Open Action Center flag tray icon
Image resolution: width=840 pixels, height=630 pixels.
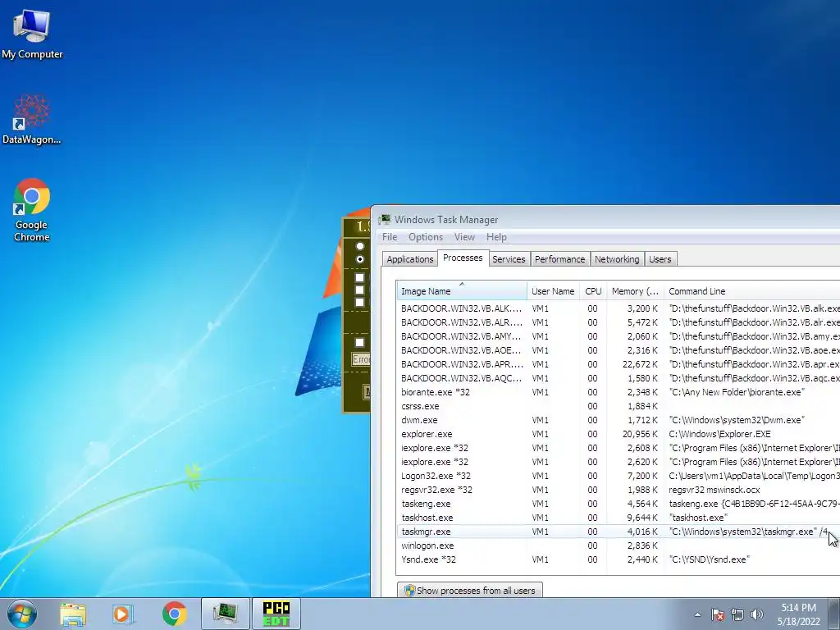point(718,614)
